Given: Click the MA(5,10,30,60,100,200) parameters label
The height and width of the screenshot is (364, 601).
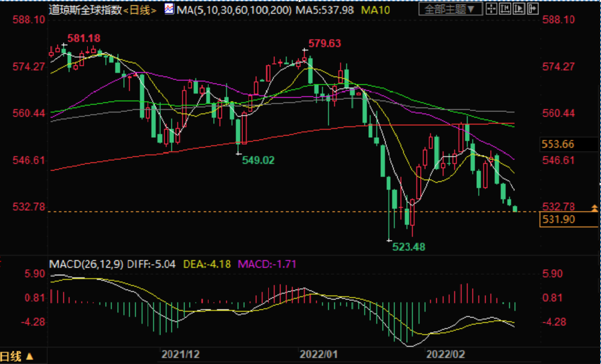Looking at the screenshot, I should pos(234,10).
